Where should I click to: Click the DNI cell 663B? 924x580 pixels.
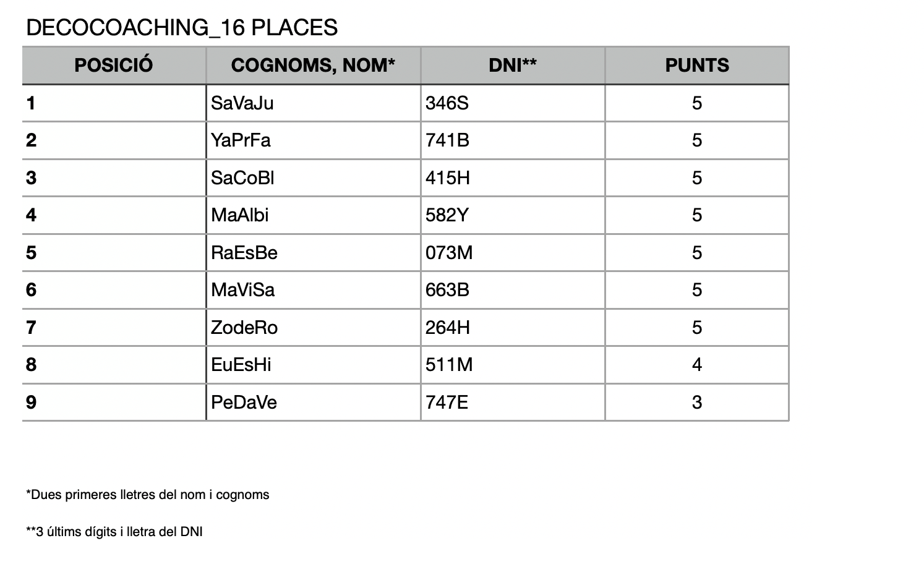click(x=513, y=290)
